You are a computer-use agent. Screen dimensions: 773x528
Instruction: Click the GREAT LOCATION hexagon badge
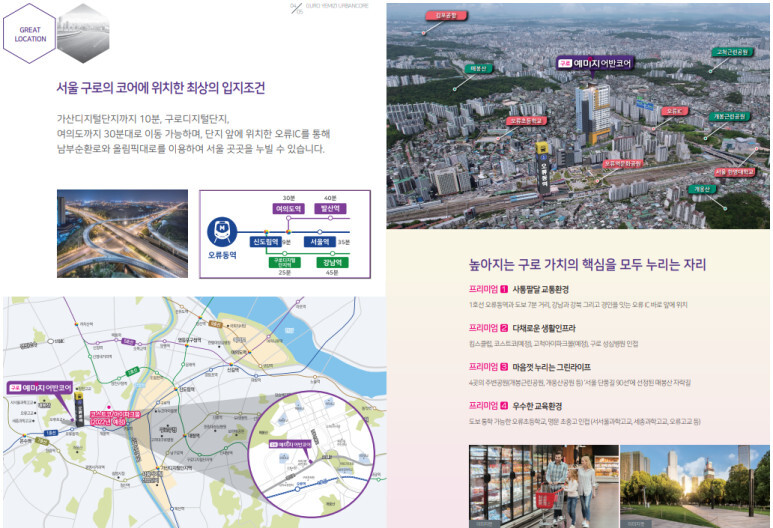30,34
